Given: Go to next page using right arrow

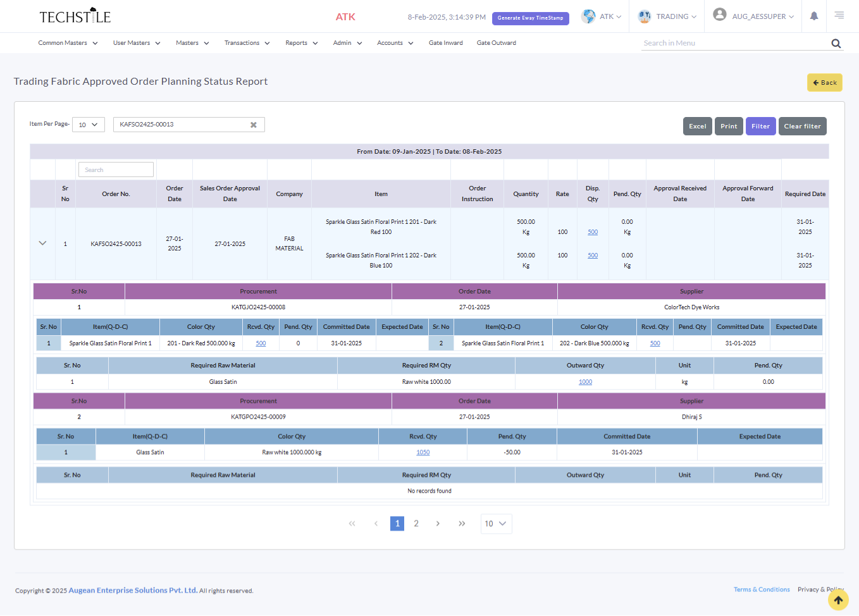Looking at the screenshot, I should 438,524.
